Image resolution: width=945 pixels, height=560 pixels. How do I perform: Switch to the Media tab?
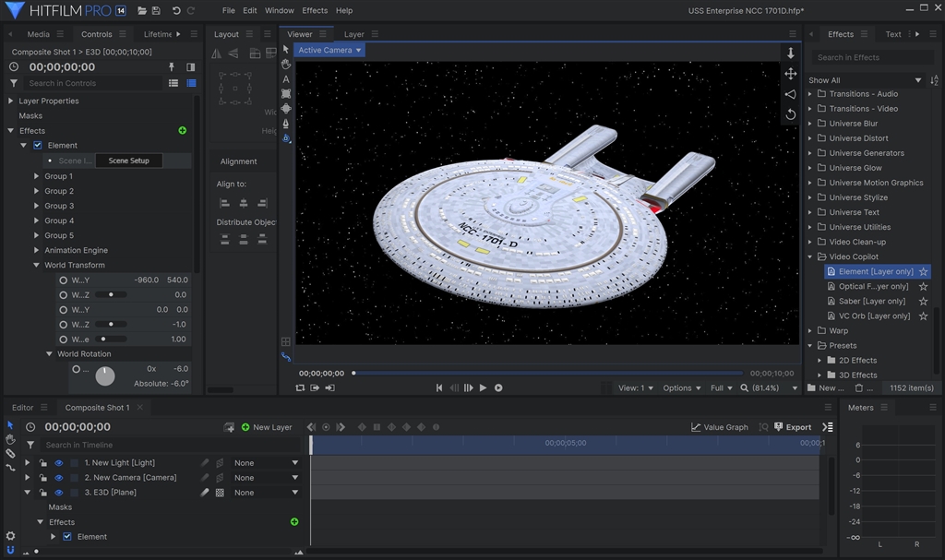tap(38, 34)
